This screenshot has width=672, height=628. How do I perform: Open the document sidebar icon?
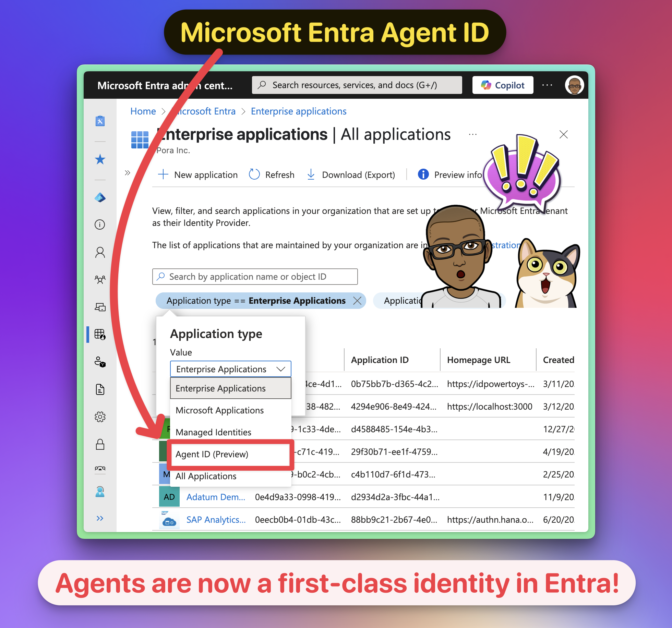click(100, 389)
